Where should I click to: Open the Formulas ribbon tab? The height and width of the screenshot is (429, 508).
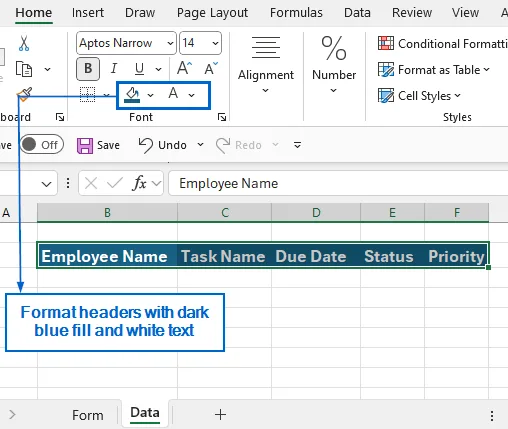[x=296, y=13]
